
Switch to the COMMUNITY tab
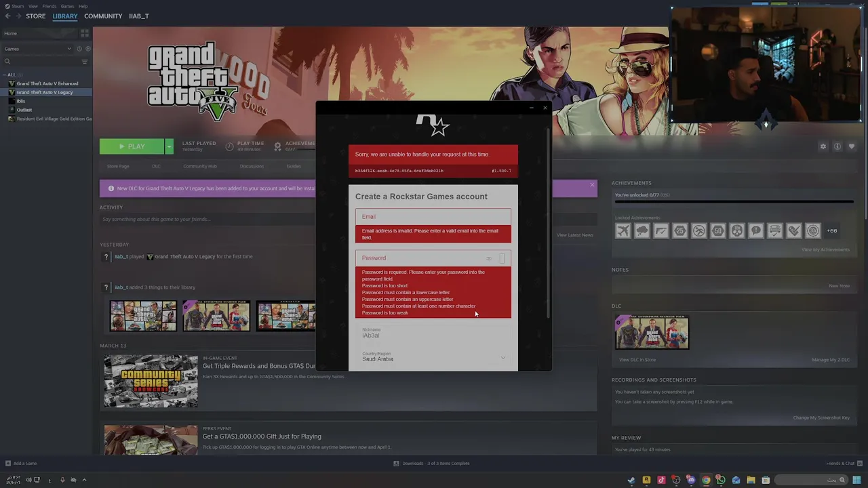click(103, 16)
